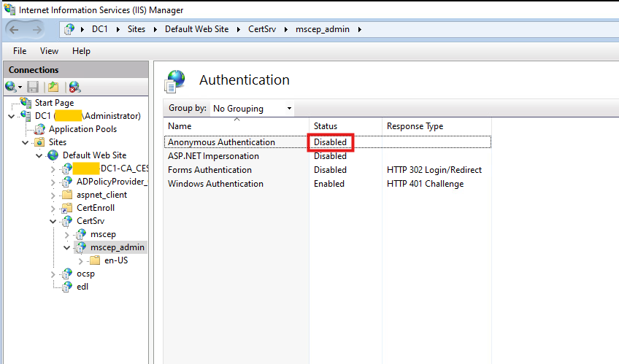Click the Delete Connection toolbar icon
Screen dimensions: 619x364
pos(74,87)
